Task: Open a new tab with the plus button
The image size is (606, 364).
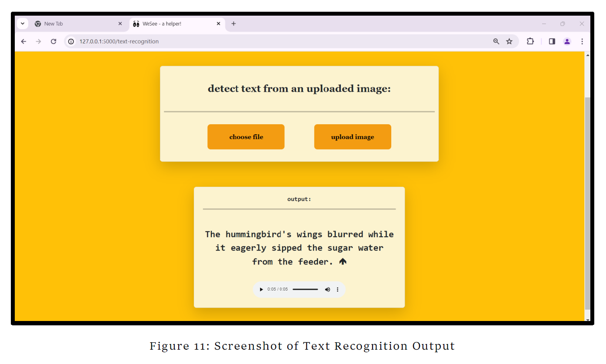Action: click(233, 23)
